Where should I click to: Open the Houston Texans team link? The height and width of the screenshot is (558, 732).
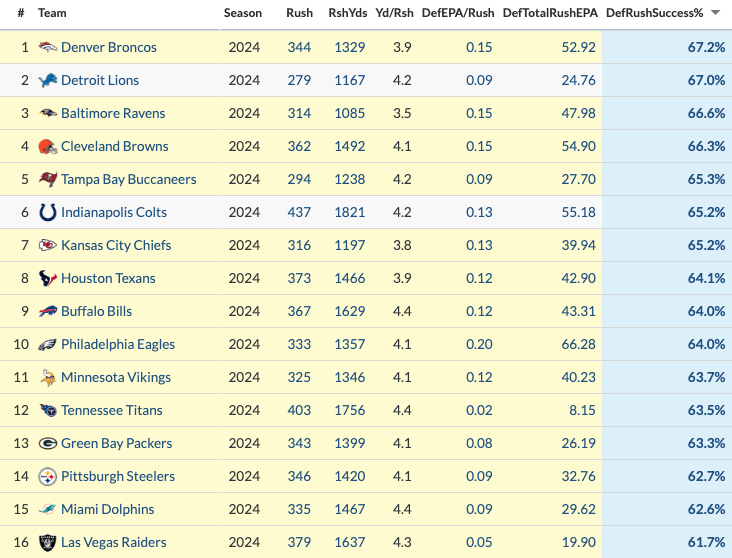pyautogui.click(x=108, y=278)
